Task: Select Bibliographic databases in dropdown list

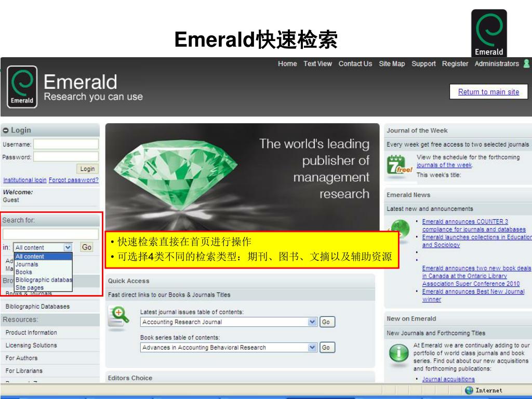Action: pyautogui.click(x=43, y=280)
